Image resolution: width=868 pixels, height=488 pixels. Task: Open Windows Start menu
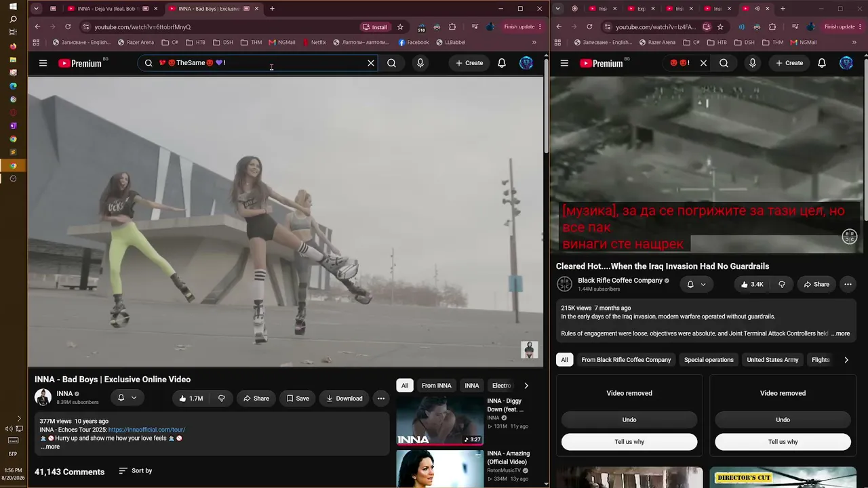tap(13, 7)
